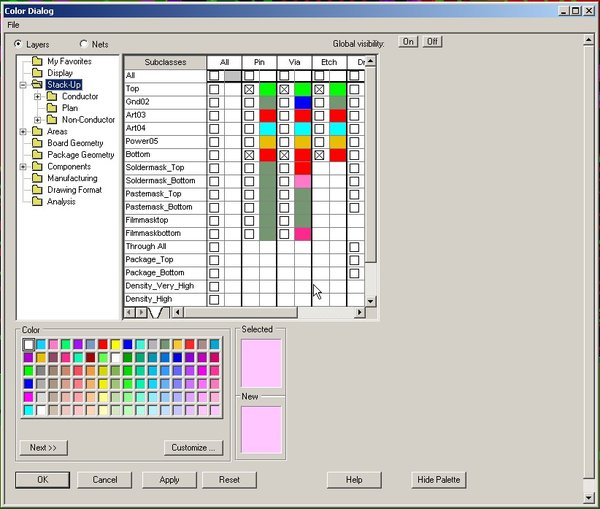Choose the Nets radio button

(x=83, y=44)
